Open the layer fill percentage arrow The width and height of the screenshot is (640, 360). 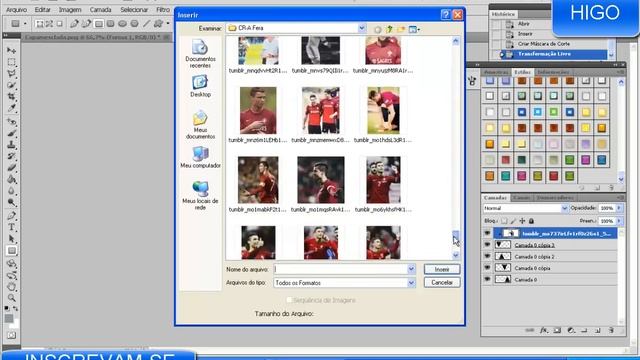click(619, 221)
